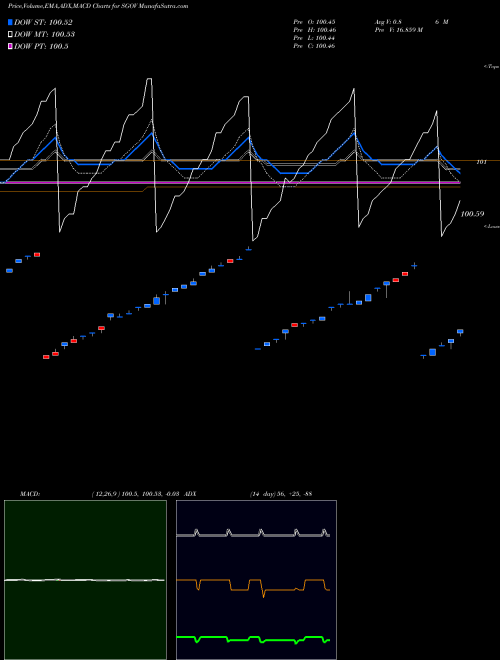Select the 'DOW PT: 100.5' legend label
This screenshot has width=500, height=660.
click(x=41, y=46)
